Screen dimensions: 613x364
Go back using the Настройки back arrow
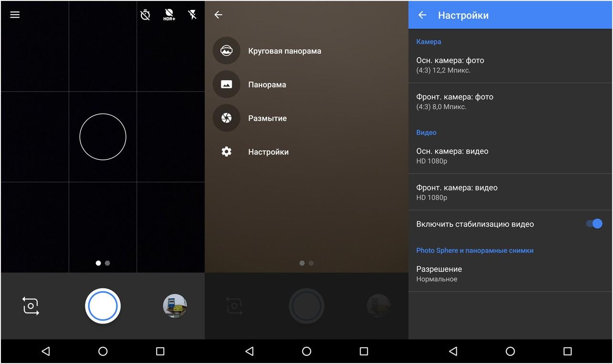[422, 15]
